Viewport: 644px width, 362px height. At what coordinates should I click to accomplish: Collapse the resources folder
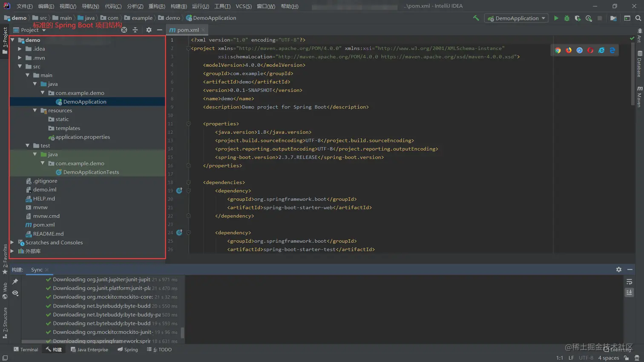[35, 110]
